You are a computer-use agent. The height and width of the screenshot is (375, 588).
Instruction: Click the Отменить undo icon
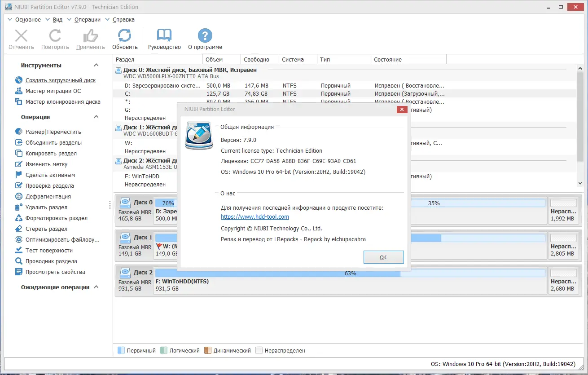coord(21,35)
